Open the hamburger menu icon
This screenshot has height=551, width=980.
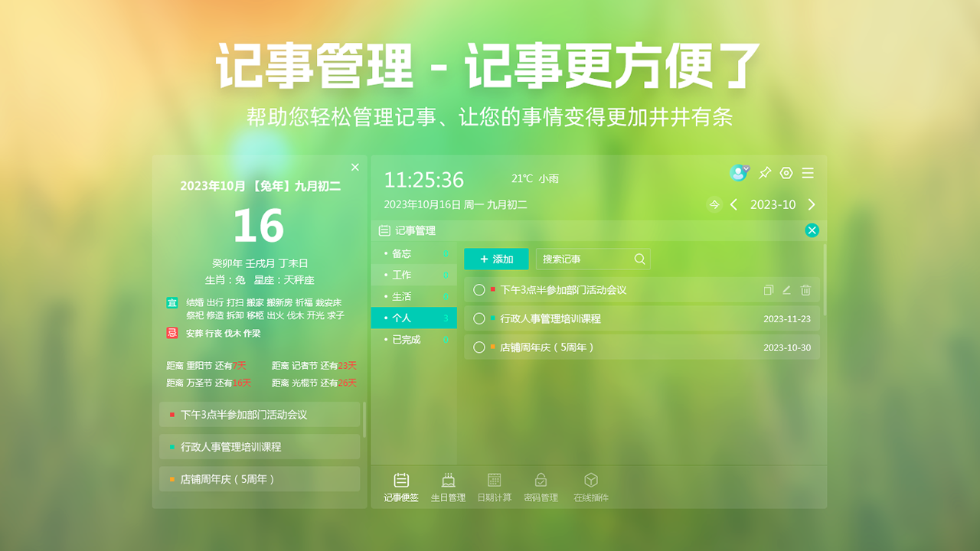[x=808, y=174]
